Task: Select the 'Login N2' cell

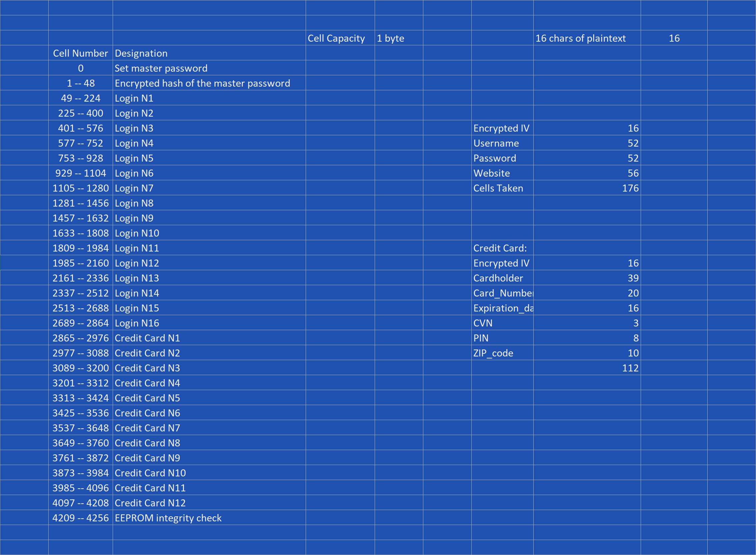Action: click(x=209, y=113)
